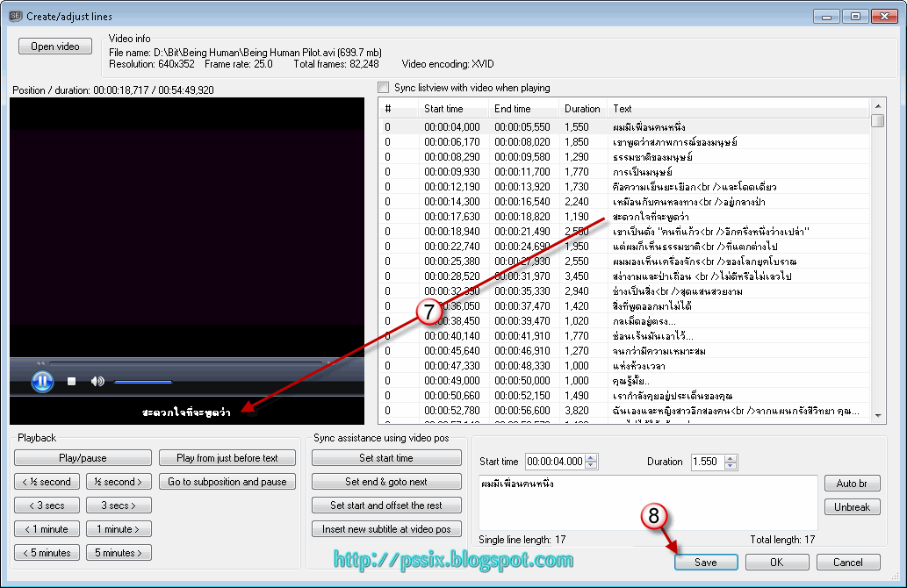
Task: Select subtitle row starting 00:00:22,740
Action: [x=625, y=247]
